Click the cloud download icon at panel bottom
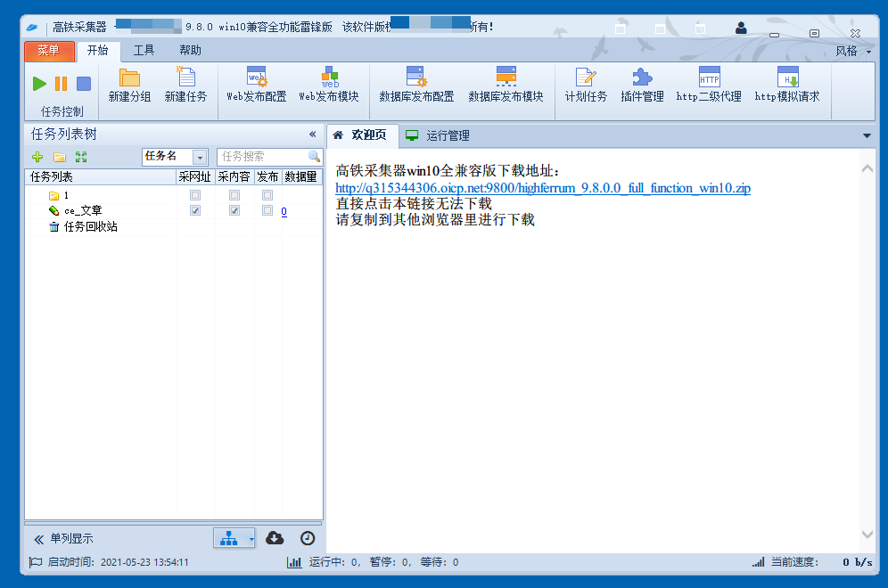Screen dimensions: 888x588 pyautogui.click(x=275, y=538)
